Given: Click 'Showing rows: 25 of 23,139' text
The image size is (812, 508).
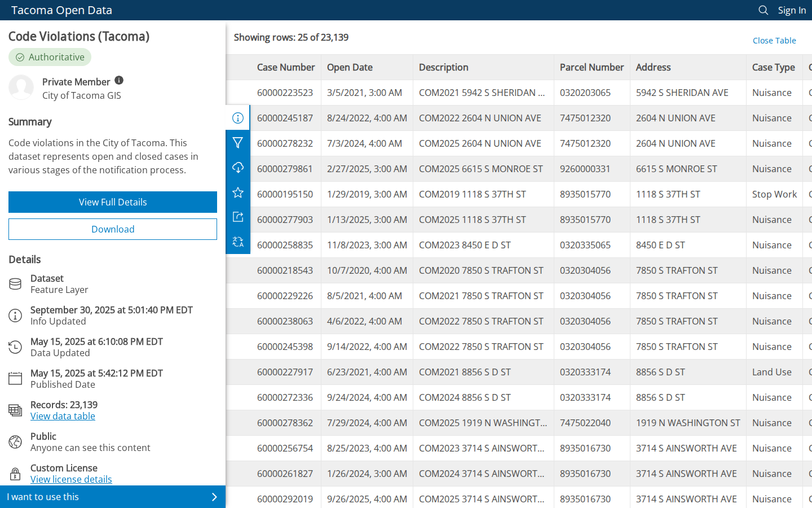Looking at the screenshot, I should (291, 37).
